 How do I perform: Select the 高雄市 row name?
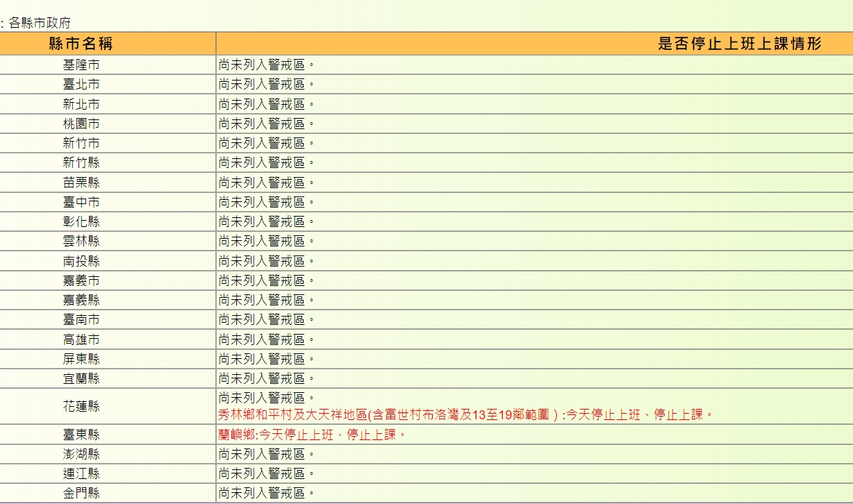pos(81,339)
